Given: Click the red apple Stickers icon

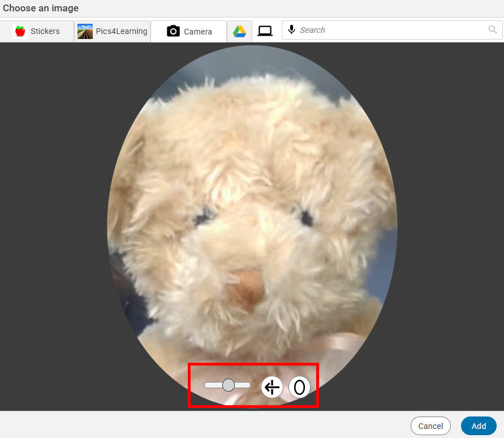Looking at the screenshot, I should tap(20, 31).
